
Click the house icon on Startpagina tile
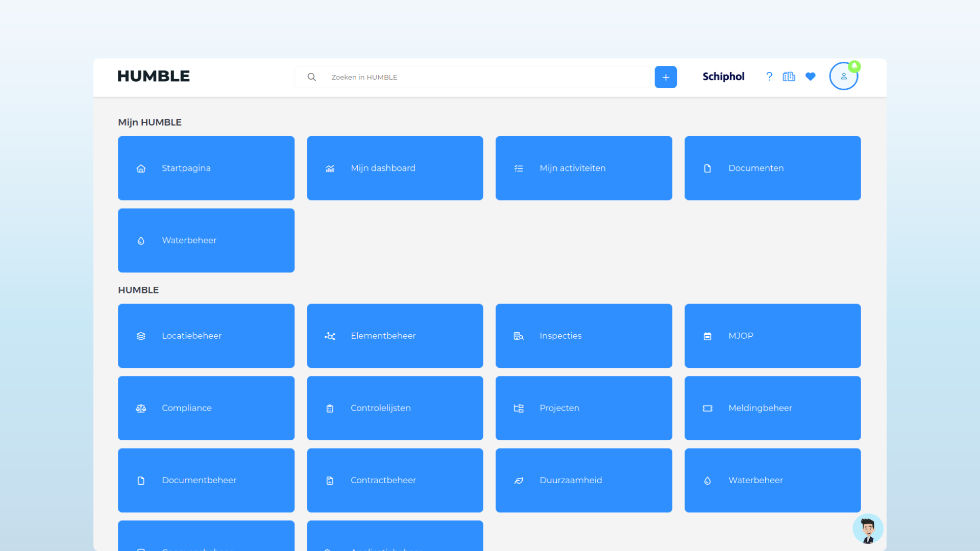click(x=141, y=168)
